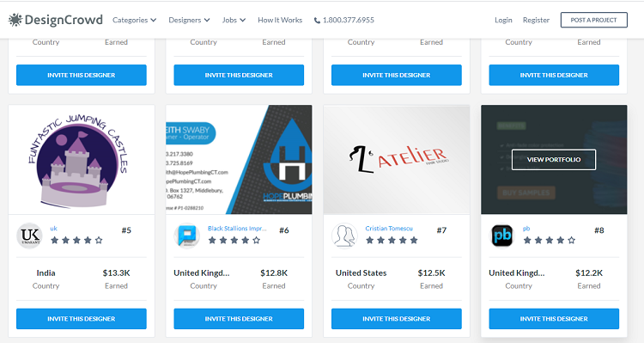Open the Login link
The width and height of the screenshot is (644, 343).
tap(503, 20)
